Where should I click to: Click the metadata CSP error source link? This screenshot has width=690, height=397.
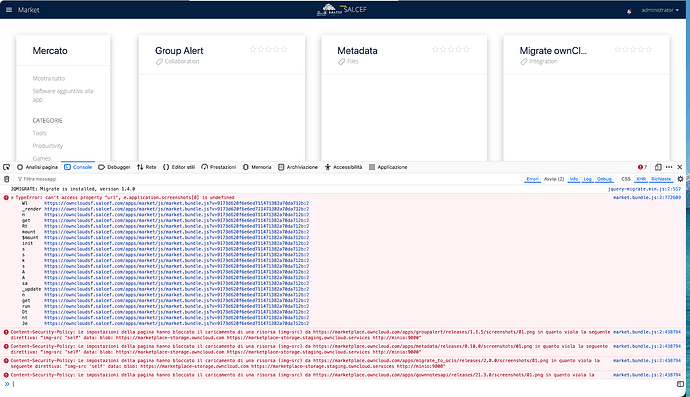[647, 346]
